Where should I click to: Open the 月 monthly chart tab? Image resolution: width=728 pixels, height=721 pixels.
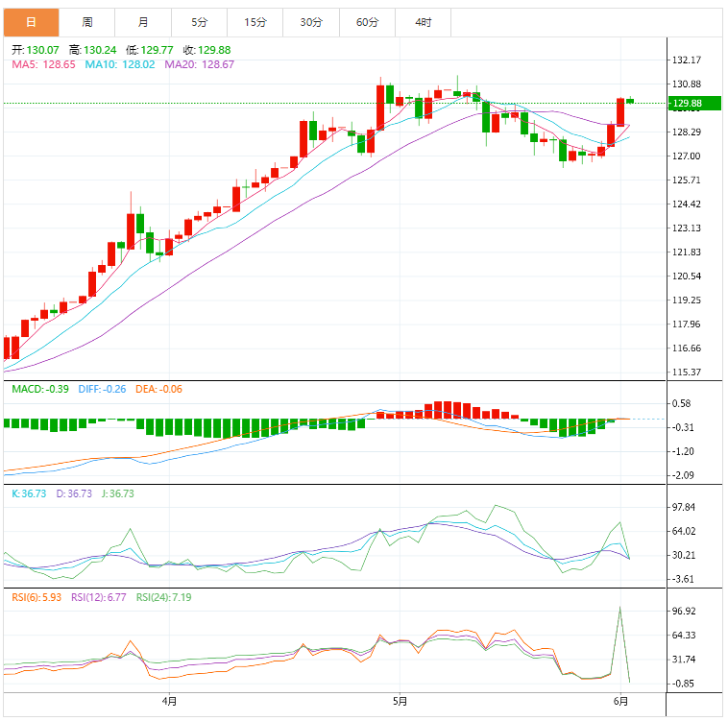[x=143, y=21]
